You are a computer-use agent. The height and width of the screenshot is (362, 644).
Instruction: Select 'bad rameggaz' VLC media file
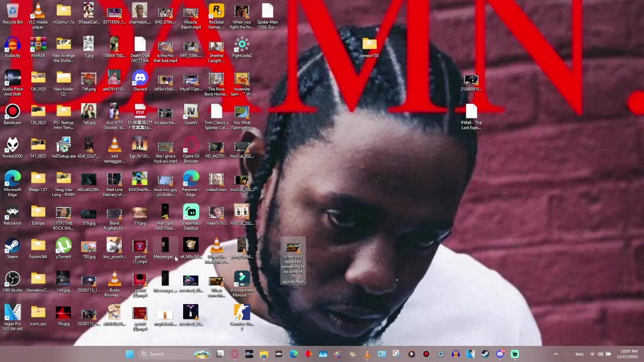click(x=115, y=150)
